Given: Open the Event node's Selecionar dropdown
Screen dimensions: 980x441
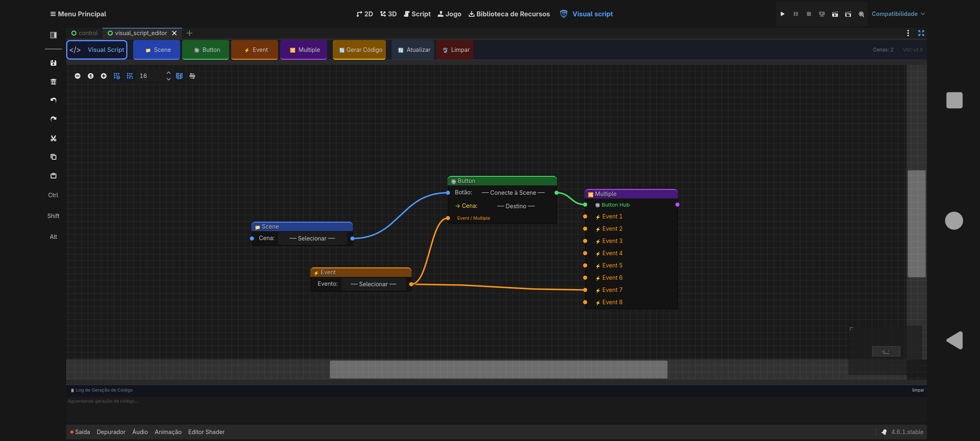Looking at the screenshot, I should [x=373, y=284].
